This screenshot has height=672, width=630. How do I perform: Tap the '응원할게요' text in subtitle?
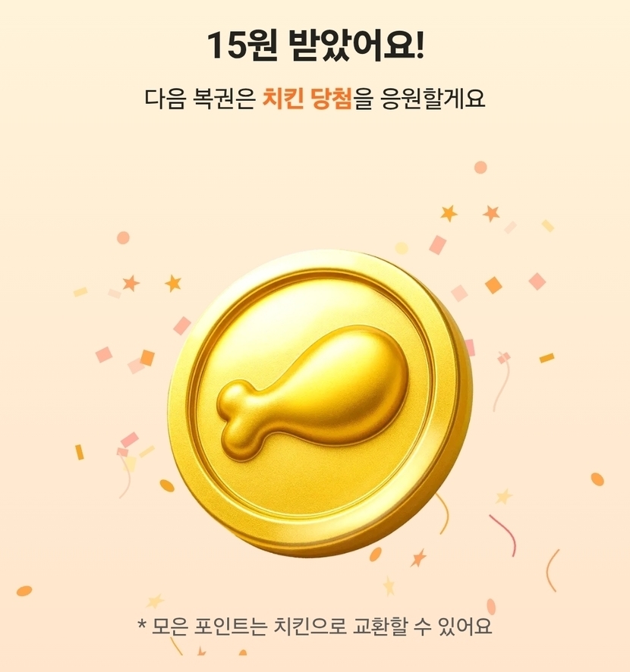(433, 99)
